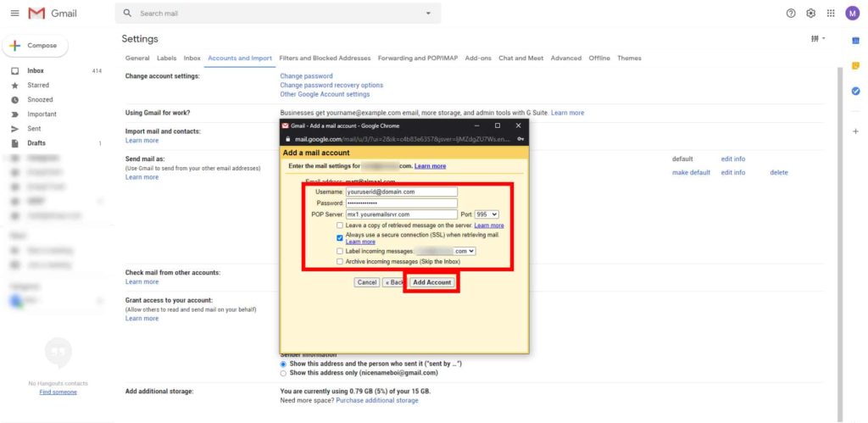This screenshot has height=423, width=868.
Task: Click the delete link for send-as address
Action: click(x=779, y=173)
